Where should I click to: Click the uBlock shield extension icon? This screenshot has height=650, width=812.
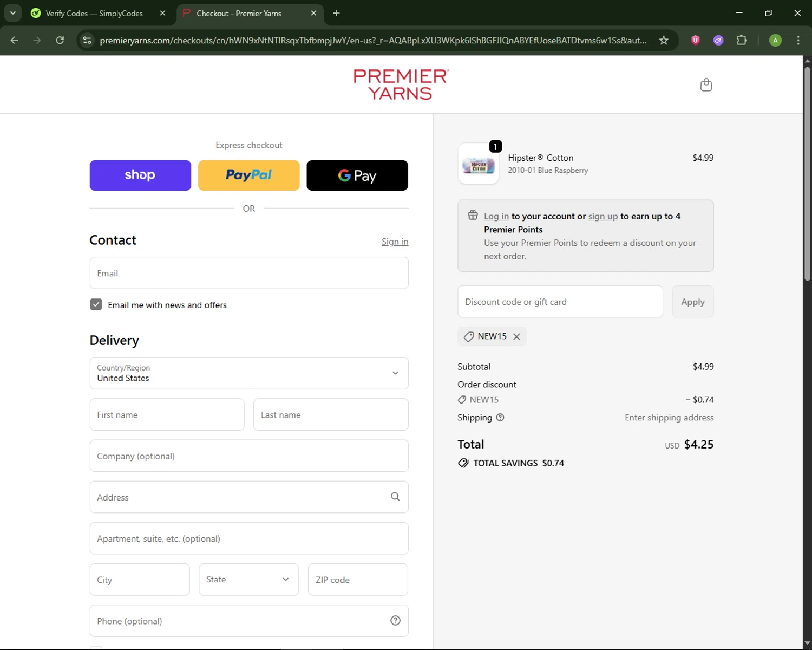click(x=696, y=40)
